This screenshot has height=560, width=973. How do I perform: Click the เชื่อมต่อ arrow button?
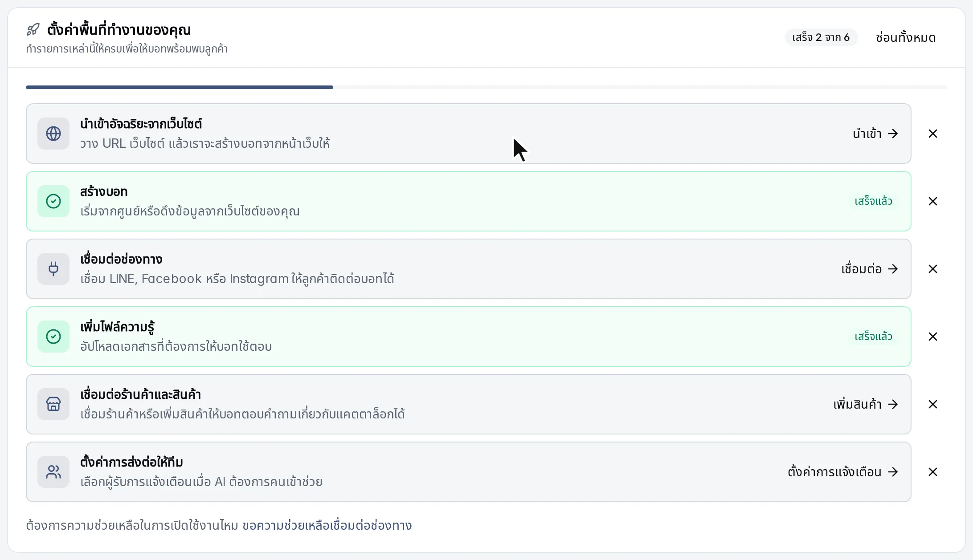pyautogui.click(x=870, y=269)
